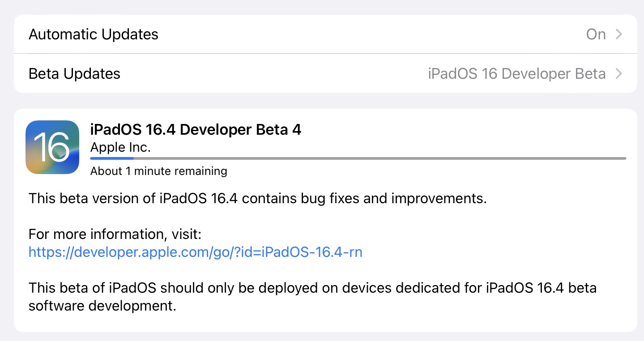Select the "iPadOS 16 Developer Beta" value
Image resolution: width=644 pixels, height=341 pixels.
pos(516,73)
